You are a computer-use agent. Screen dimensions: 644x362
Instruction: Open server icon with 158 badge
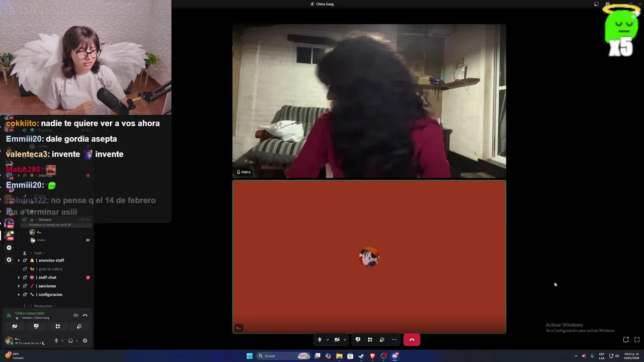pos(10,236)
